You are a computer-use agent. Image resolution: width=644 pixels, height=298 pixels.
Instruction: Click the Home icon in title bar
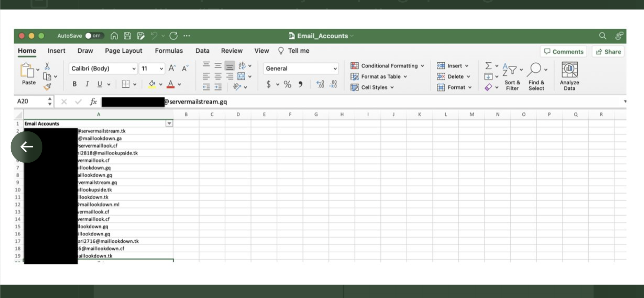pyautogui.click(x=114, y=36)
